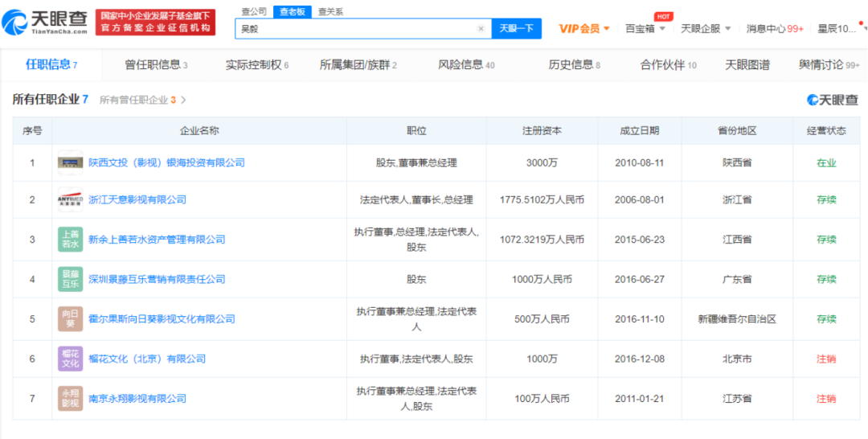Click the 省份地区 column header
The width and height of the screenshot is (868, 439).
click(737, 130)
